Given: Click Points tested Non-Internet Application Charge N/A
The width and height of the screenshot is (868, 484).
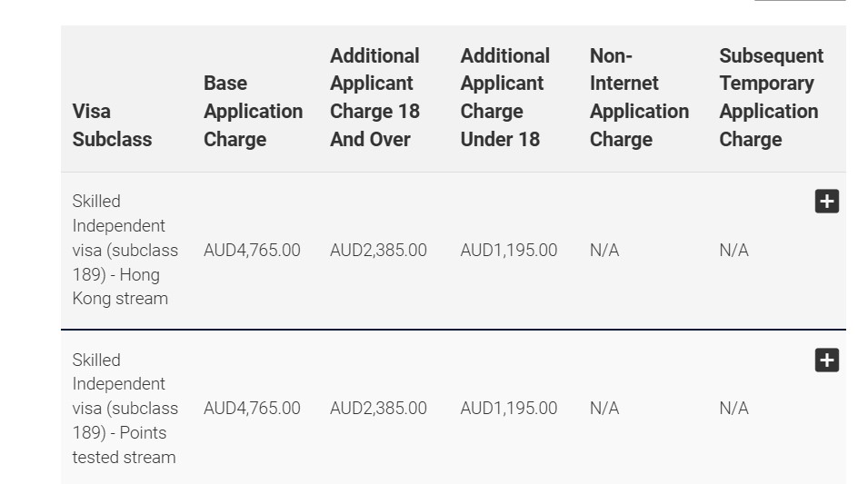Looking at the screenshot, I should (604, 409).
